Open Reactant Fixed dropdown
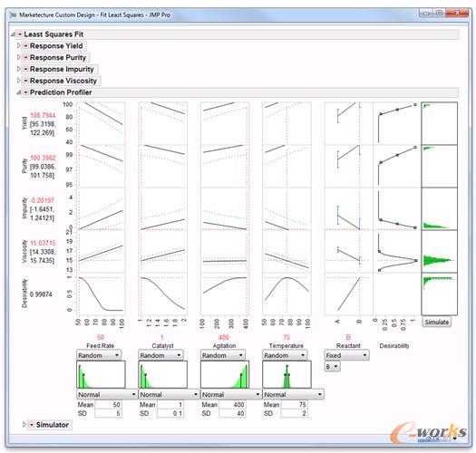The image size is (476, 453). pos(346,355)
